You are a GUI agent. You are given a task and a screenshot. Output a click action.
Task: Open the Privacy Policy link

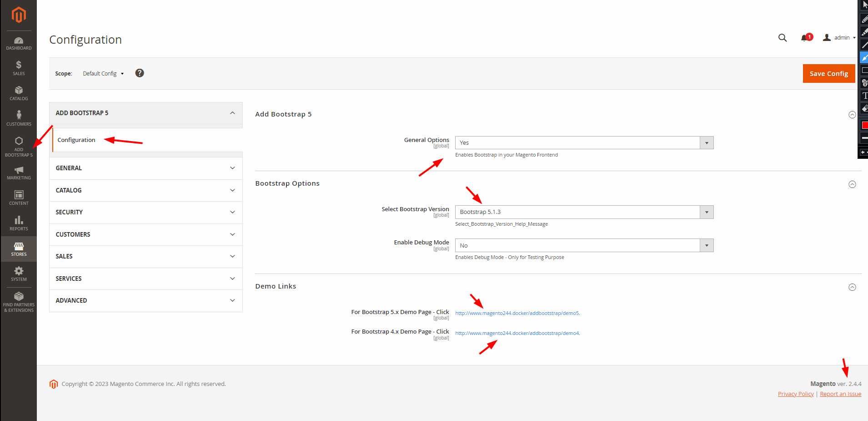[796, 394]
